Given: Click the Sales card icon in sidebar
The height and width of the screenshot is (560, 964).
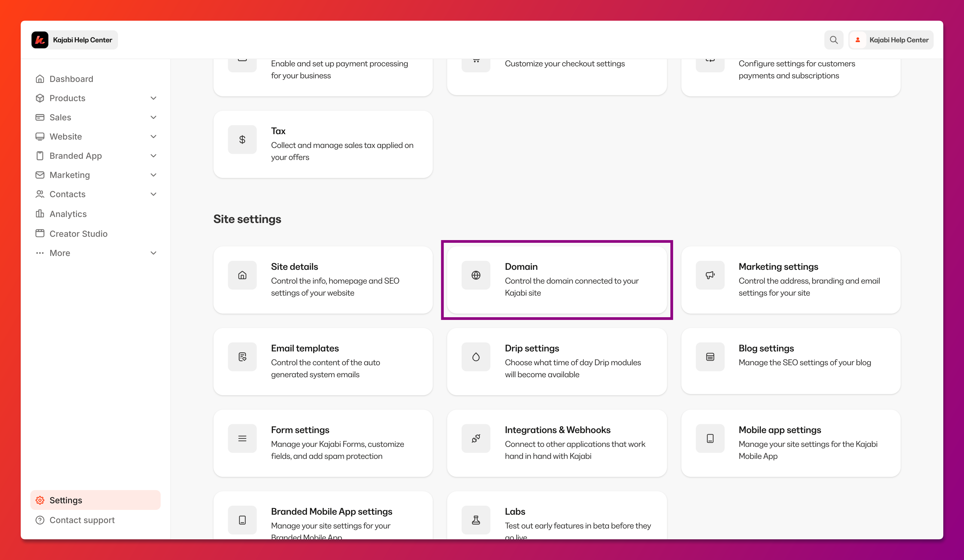Looking at the screenshot, I should pos(40,117).
